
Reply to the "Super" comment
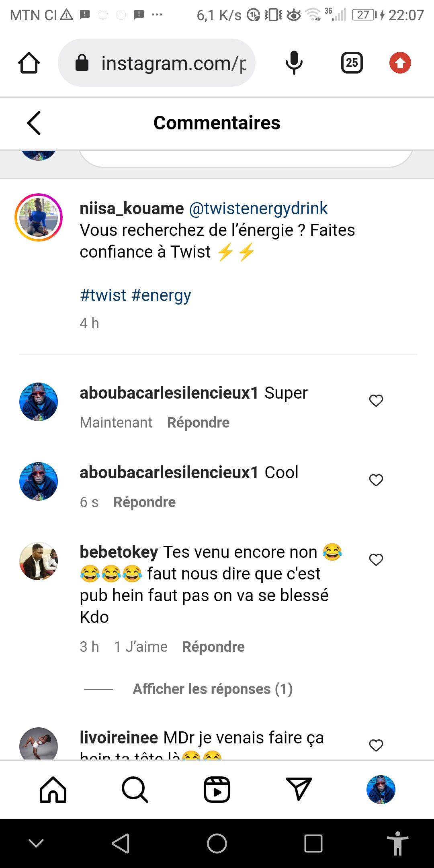click(x=198, y=423)
